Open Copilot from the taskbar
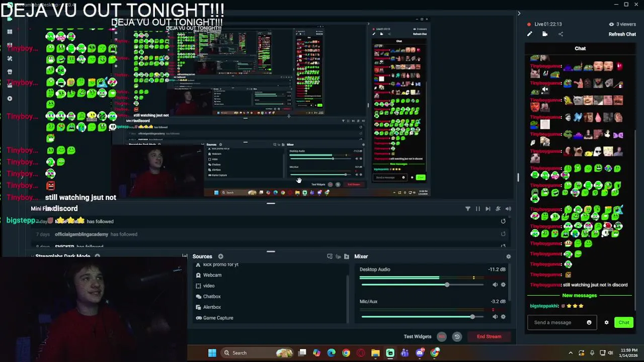Image resolution: width=644 pixels, height=362 pixels. pyautogui.click(x=316, y=353)
